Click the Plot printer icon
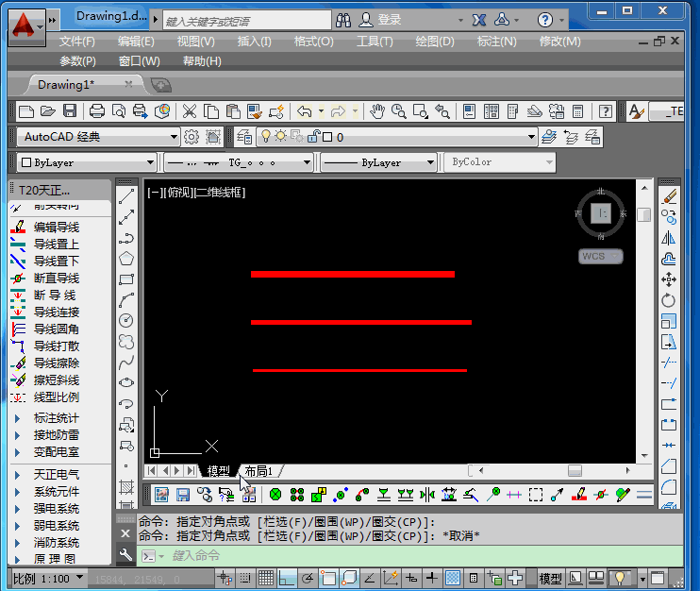The width and height of the screenshot is (700, 591). click(x=96, y=111)
